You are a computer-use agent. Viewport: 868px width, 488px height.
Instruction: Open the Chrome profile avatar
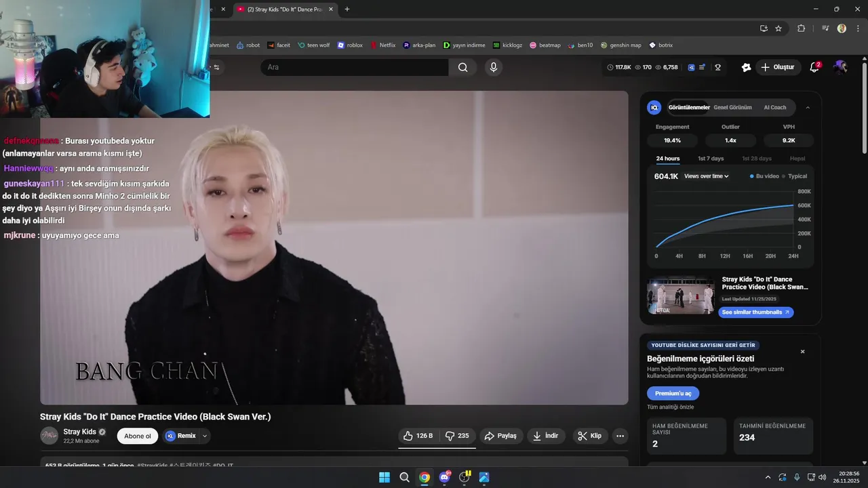[842, 28]
